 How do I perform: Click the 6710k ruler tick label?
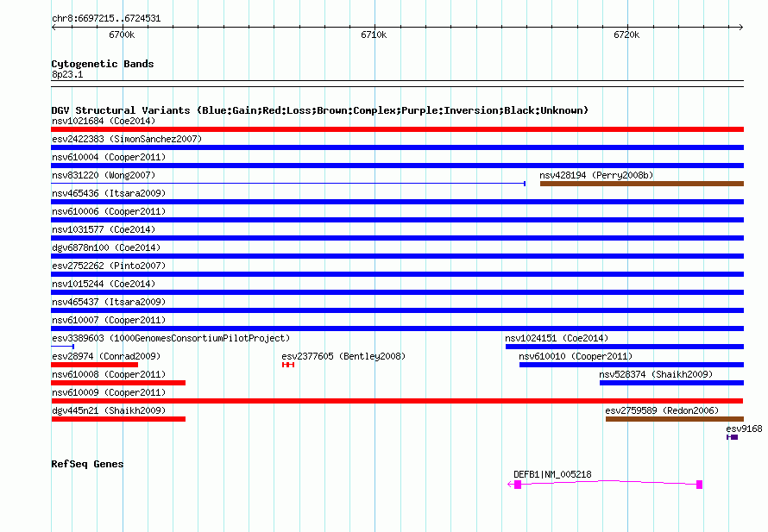(x=374, y=34)
